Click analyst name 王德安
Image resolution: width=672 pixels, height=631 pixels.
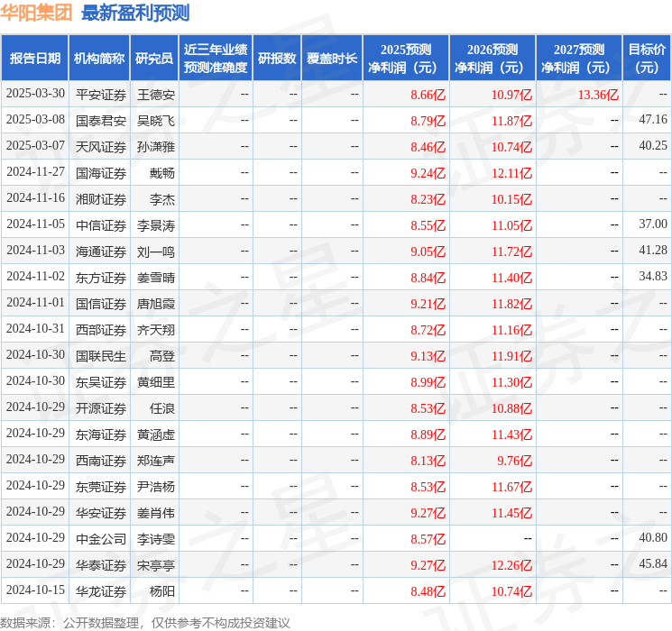click(x=156, y=95)
